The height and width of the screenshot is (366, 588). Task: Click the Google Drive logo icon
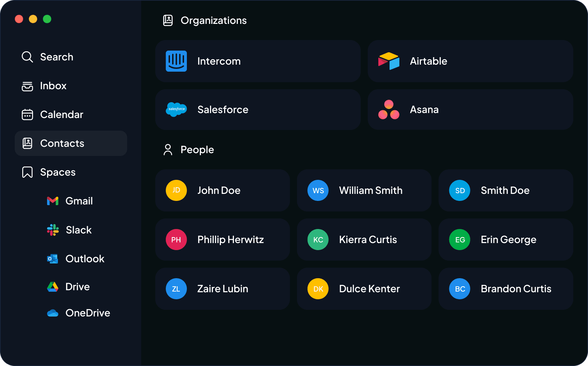coord(53,287)
